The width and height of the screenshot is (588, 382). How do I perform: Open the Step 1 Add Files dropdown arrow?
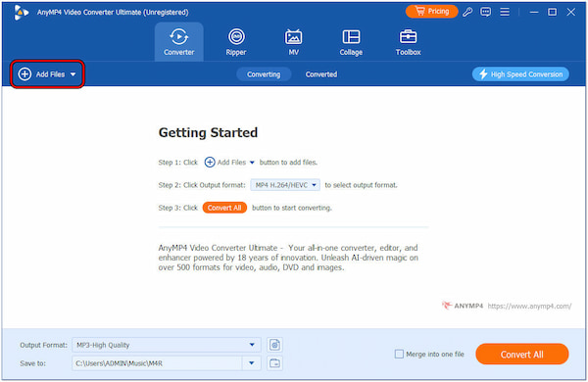click(252, 163)
